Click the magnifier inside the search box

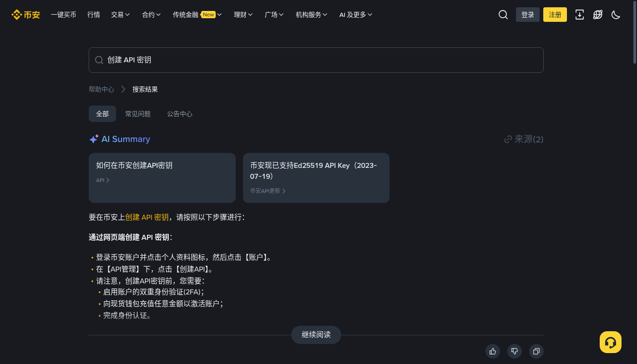pyautogui.click(x=99, y=60)
